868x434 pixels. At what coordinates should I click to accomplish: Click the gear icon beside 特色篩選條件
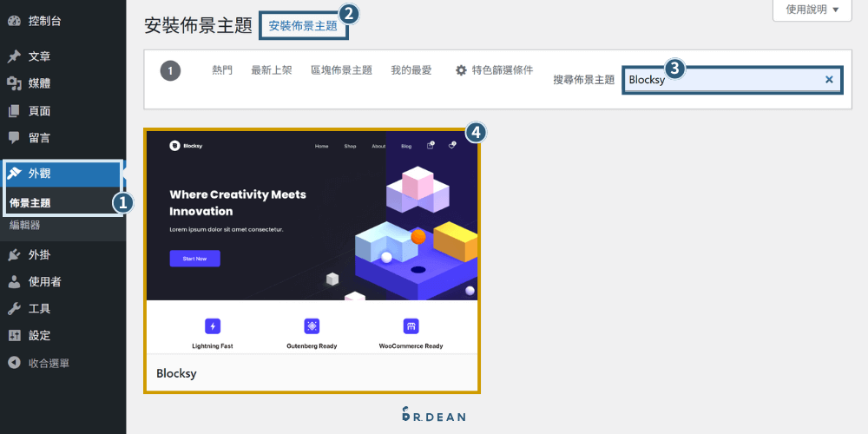click(461, 70)
